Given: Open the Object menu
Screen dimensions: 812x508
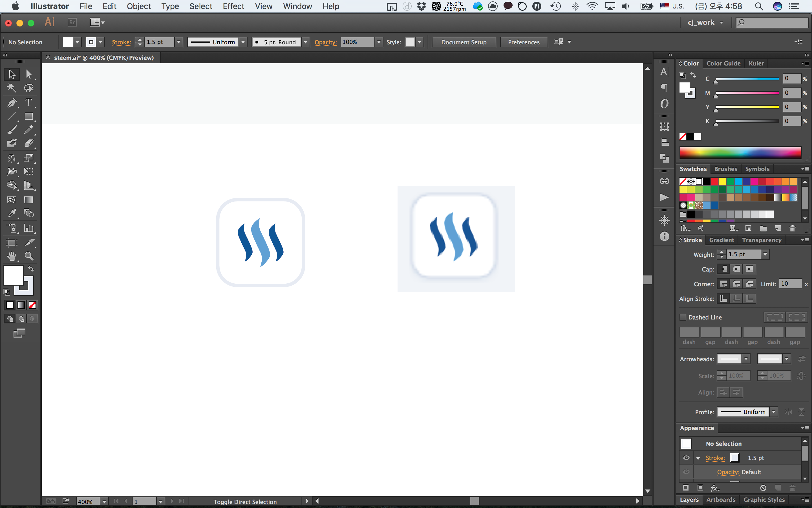Looking at the screenshot, I should (139, 6).
